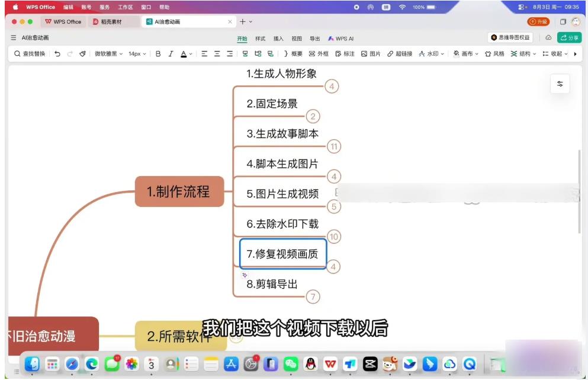Click the orange 升级 upgrade button
Viewport: 588px width, 380px height.
click(538, 22)
